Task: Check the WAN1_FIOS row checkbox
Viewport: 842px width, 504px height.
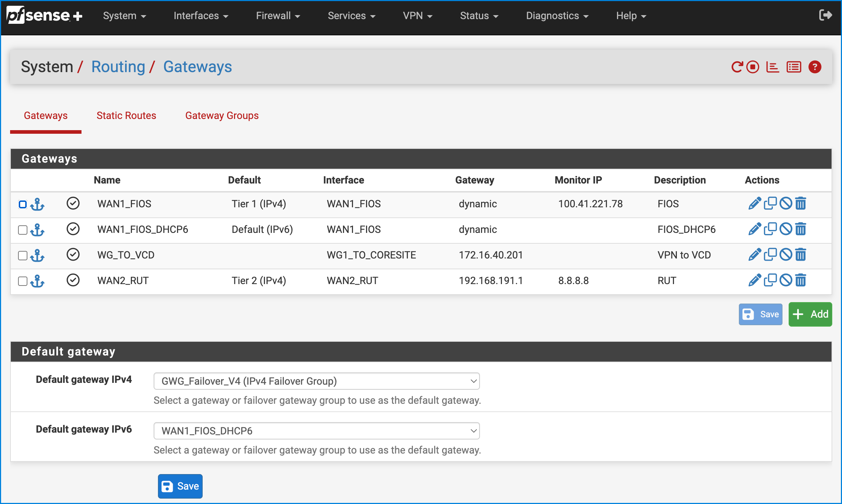Action: pyautogui.click(x=23, y=204)
